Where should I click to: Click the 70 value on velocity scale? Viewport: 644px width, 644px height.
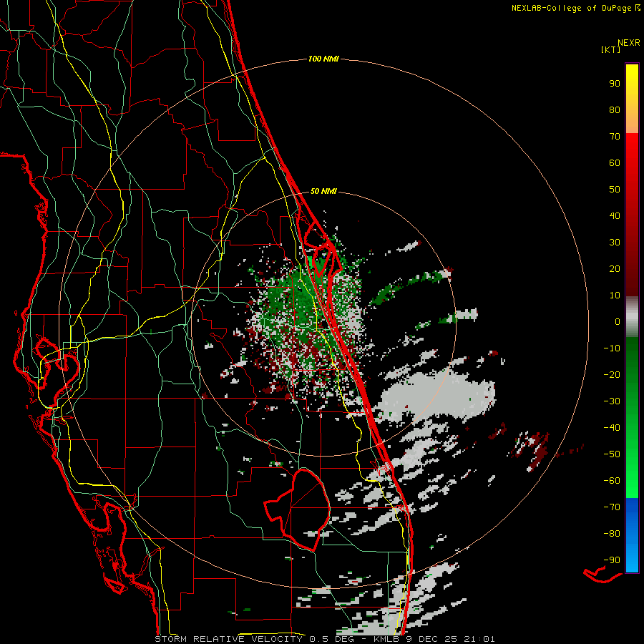click(615, 137)
